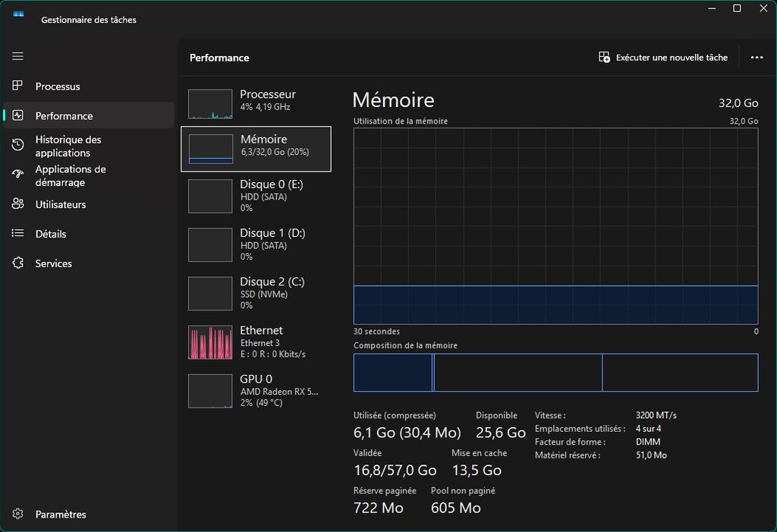Open the Ethernet network graph
This screenshot has width=777, height=532.
pyautogui.click(x=256, y=342)
